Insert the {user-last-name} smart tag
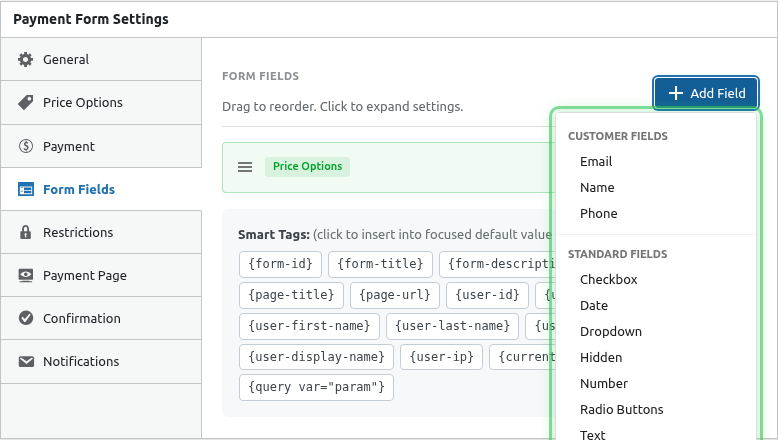The image size is (778, 440). [x=453, y=326]
